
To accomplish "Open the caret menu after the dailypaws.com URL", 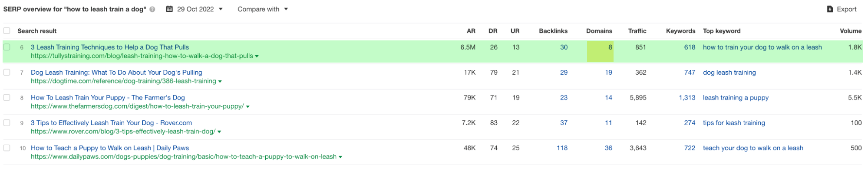I will point(340,157).
